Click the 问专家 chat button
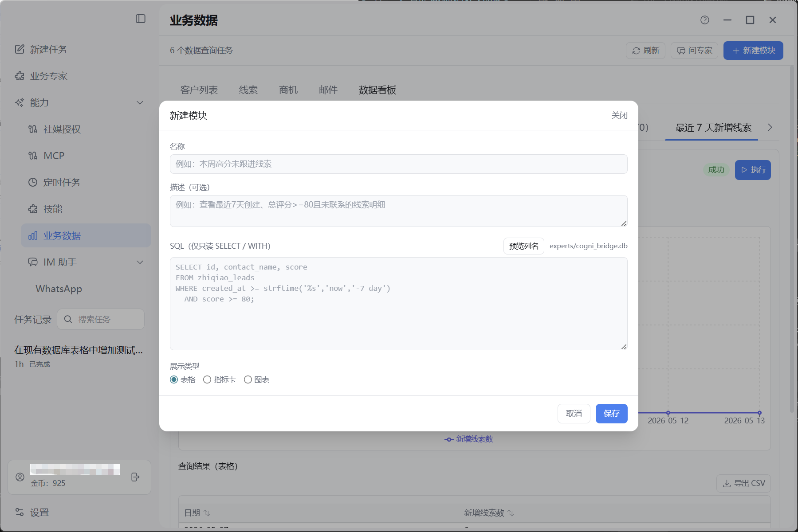The height and width of the screenshot is (532, 798). pos(694,51)
